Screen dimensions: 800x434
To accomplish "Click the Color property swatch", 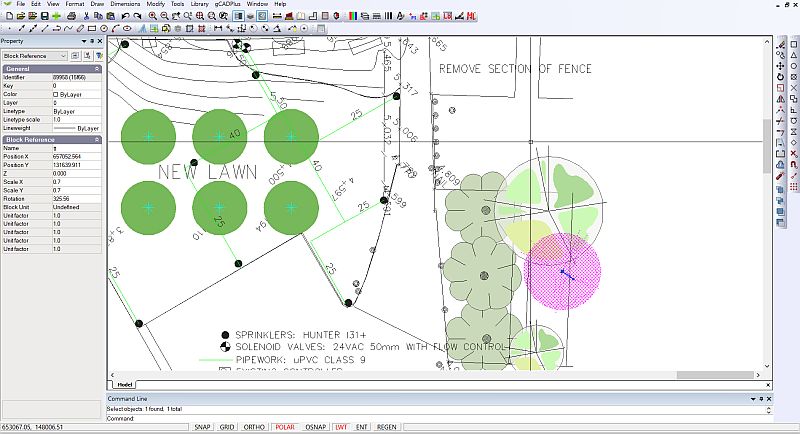I will coord(56,94).
